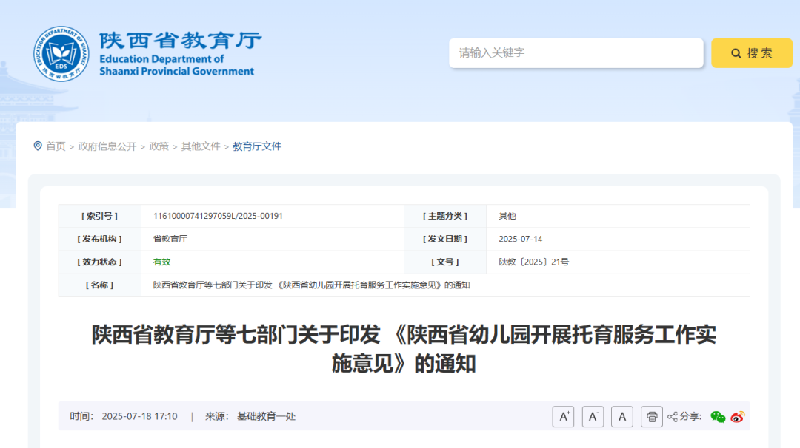
Task: Click the 来源 基础教育一处 source text
Action: tap(251, 416)
